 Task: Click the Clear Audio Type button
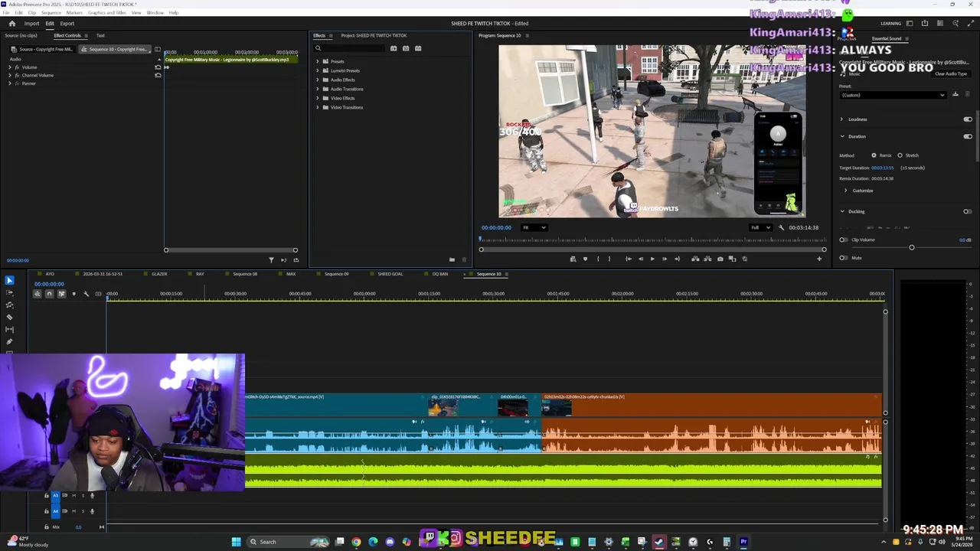(x=950, y=73)
